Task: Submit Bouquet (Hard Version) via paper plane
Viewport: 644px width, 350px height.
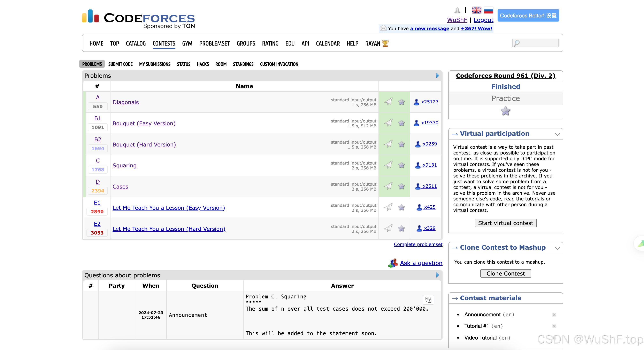Action: tap(388, 144)
